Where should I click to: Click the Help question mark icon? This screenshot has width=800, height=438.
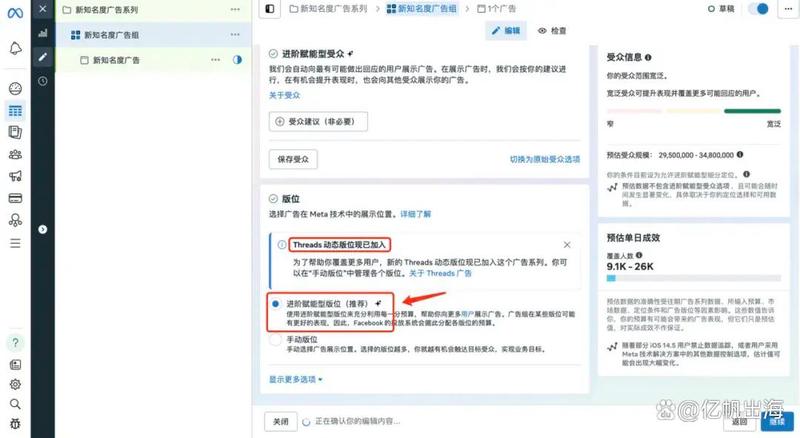click(x=15, y=342)
